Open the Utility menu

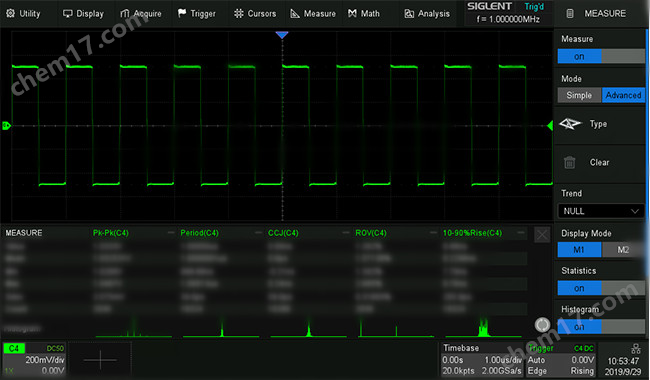point(24,14)
